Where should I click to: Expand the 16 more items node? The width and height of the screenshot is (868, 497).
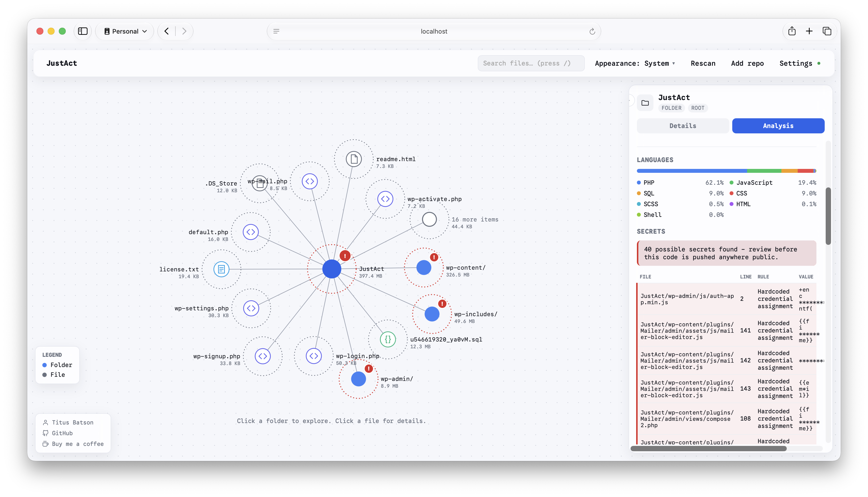click(x=430, y=220)
